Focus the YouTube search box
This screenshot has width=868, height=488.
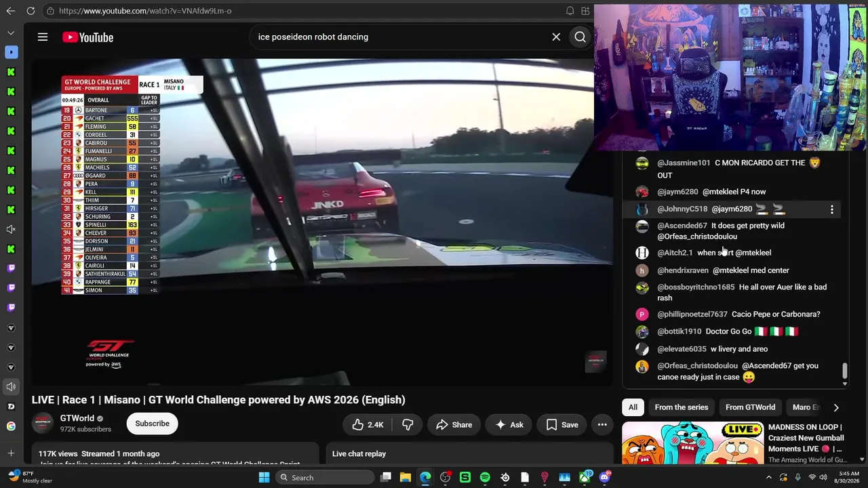click(400, 37)
